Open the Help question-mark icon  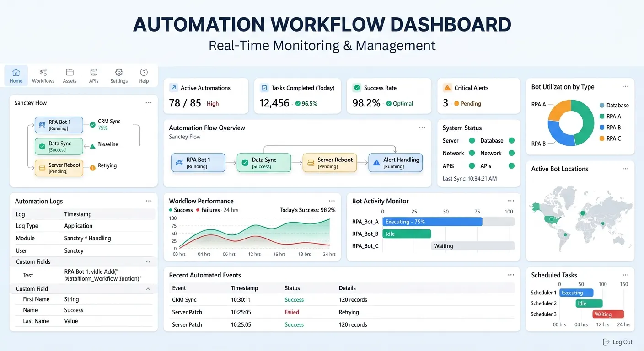[144, 72]
